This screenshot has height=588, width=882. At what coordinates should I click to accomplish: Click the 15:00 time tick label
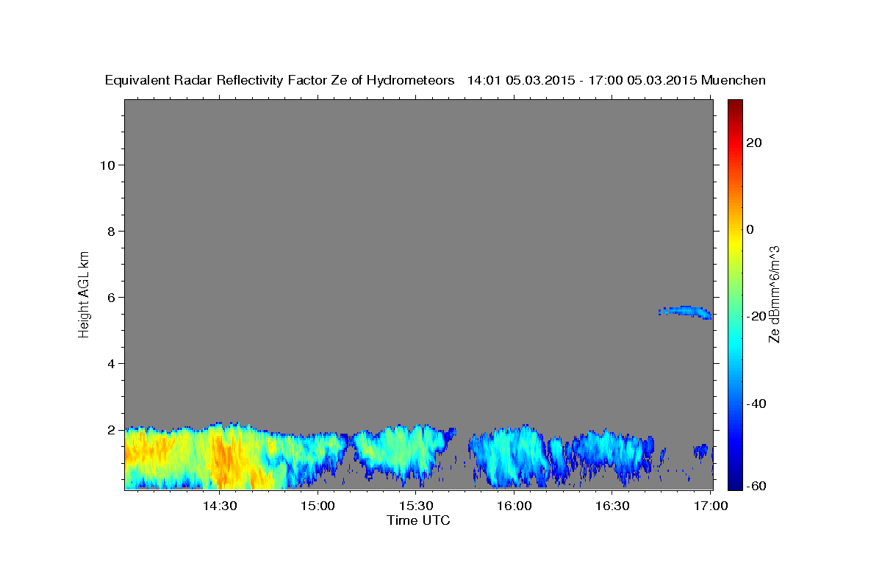(x=318, y=506)
